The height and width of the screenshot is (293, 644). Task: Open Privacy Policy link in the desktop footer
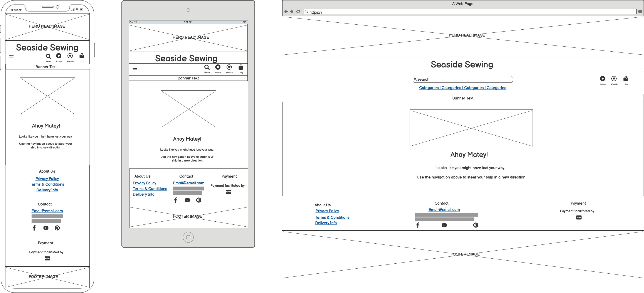327,211
